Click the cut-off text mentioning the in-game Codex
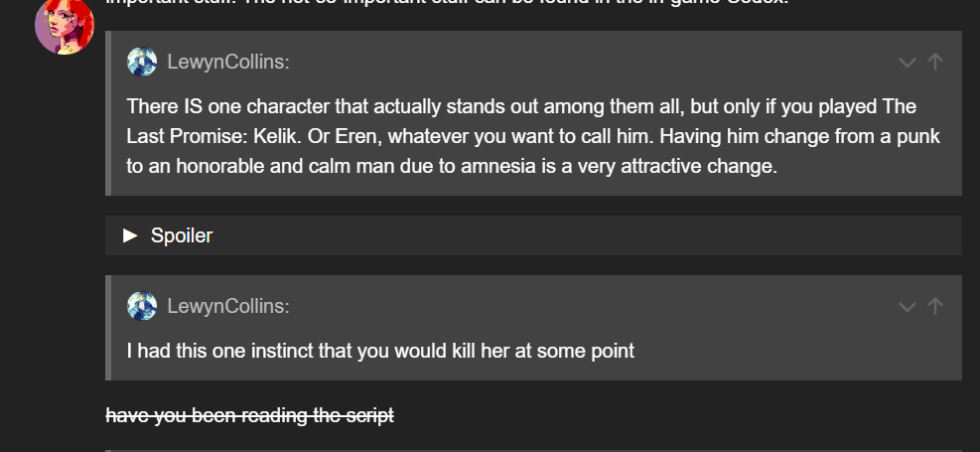This screenshot has height=452, width=980. [x=496, y=4]
